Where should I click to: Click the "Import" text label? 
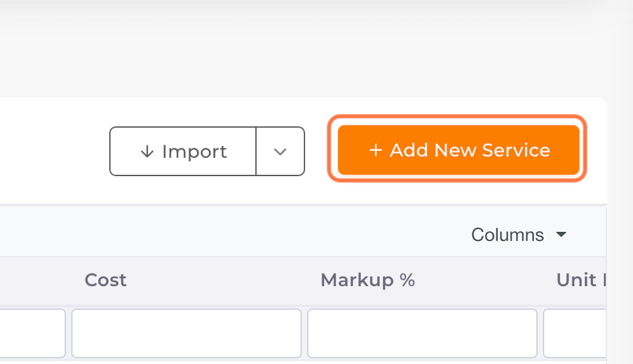[x=194, y=152]
